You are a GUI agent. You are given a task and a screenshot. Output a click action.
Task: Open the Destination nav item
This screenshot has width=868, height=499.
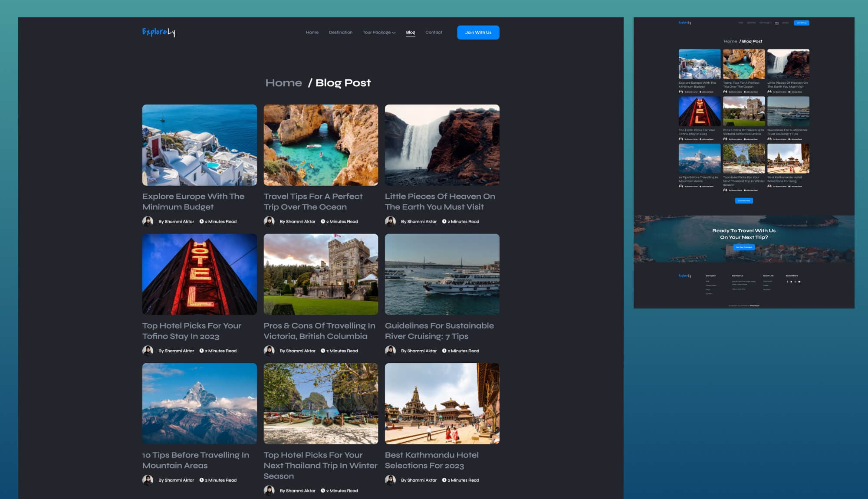pyautogui.click(x=341, y=32)
